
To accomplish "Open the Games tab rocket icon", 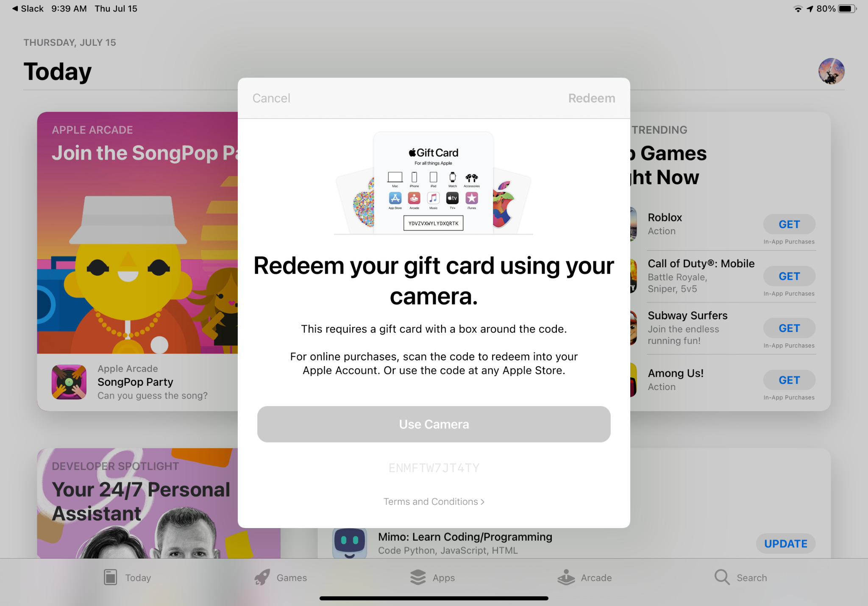I will [262, 578].
